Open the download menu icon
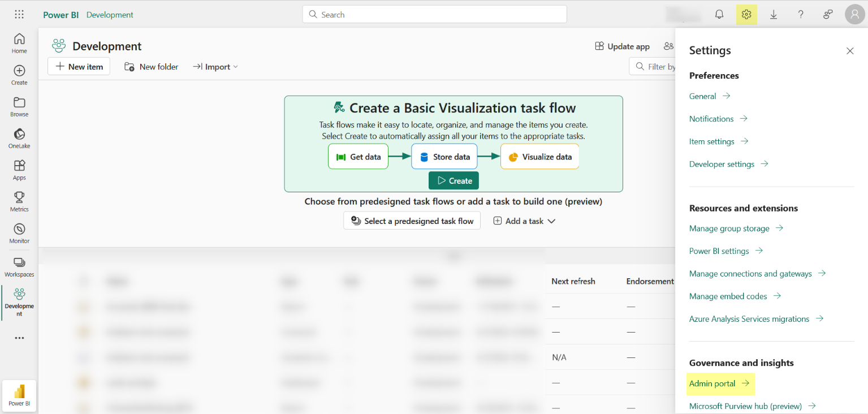 (x=774, y=15)
